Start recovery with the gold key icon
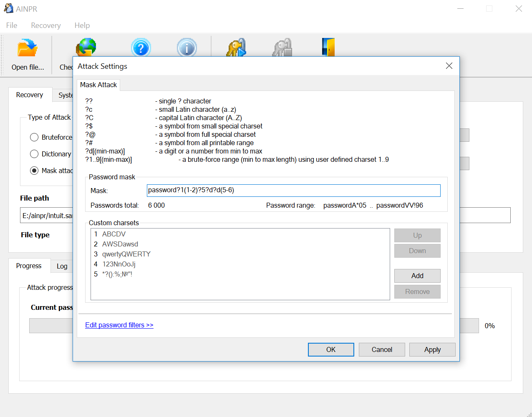 (236, 48)
